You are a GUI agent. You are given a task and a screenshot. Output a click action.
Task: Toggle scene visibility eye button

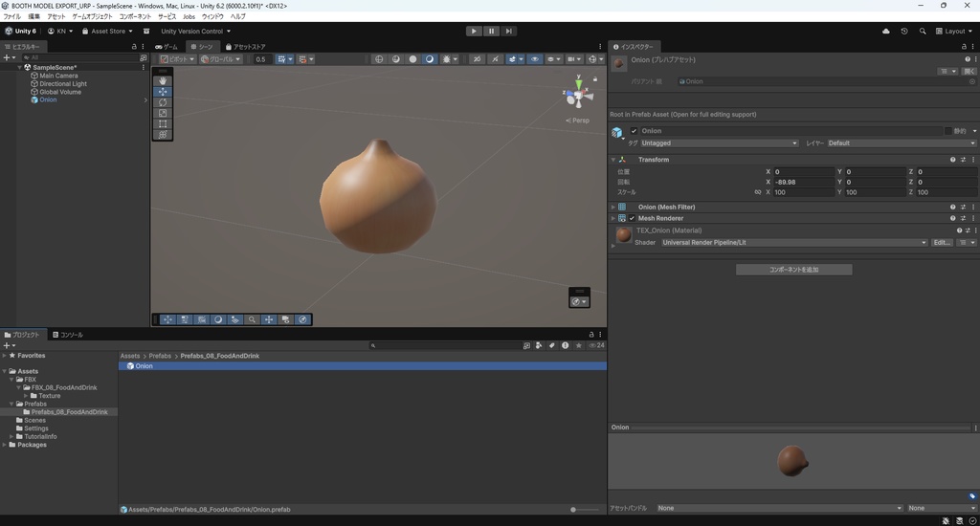coord(534,59)
